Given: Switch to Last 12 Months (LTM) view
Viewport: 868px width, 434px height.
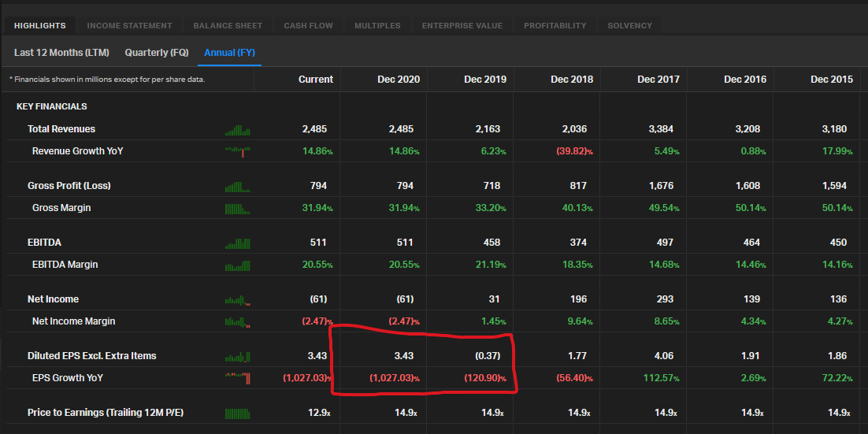Looking at the screenshot, I should point(61,53).
